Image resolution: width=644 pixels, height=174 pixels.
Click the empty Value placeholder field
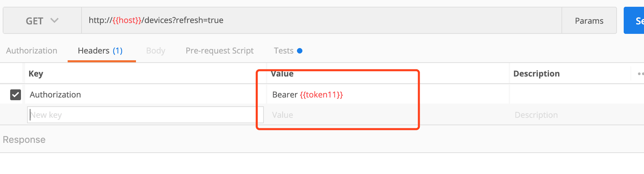coord(388,115)
